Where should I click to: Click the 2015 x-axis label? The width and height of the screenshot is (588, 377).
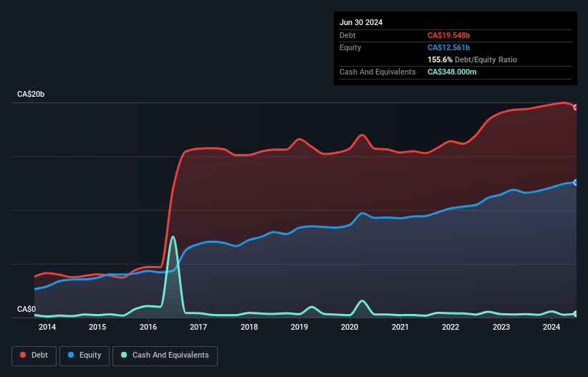[x=97, y=327]
